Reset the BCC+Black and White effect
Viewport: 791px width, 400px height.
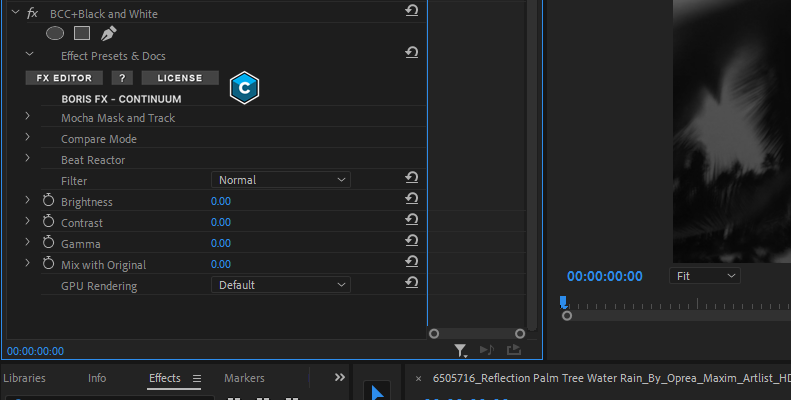click(411, 12)
